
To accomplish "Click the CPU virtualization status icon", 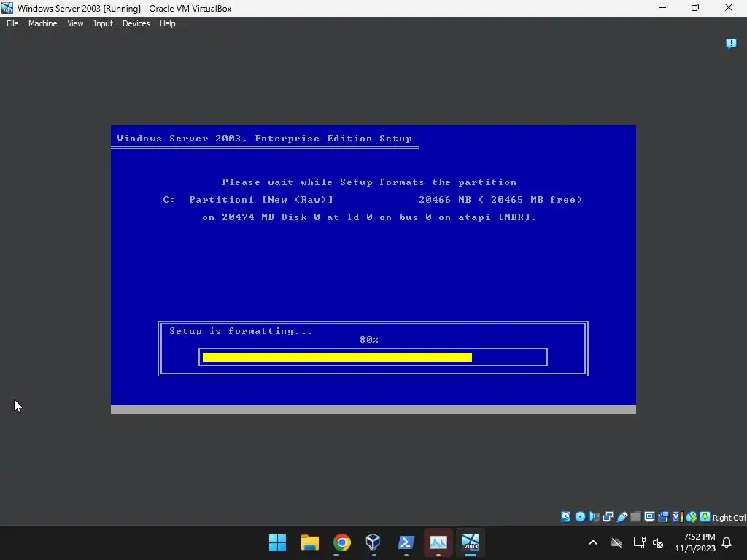I will coord(677,517).
